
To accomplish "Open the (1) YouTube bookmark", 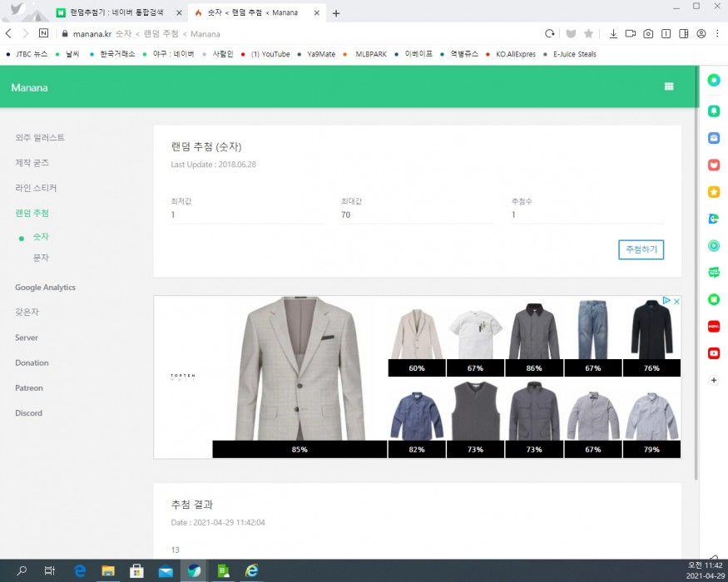I will (265, 54).
